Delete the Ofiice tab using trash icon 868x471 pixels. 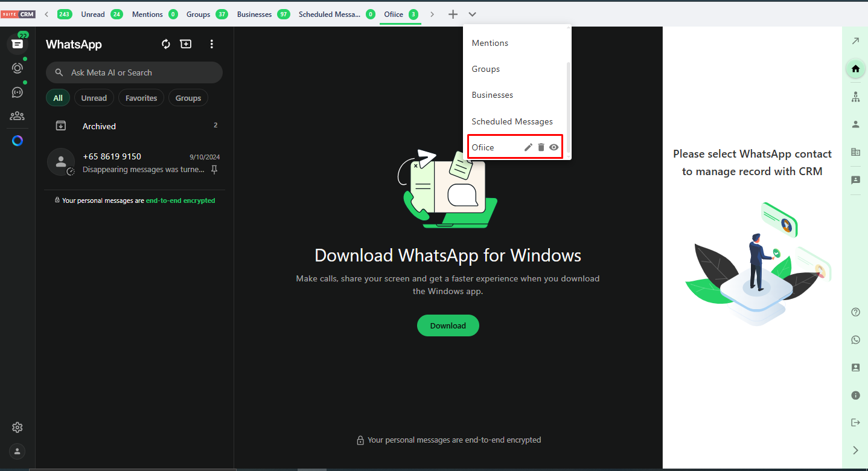(x=541, y=147)
